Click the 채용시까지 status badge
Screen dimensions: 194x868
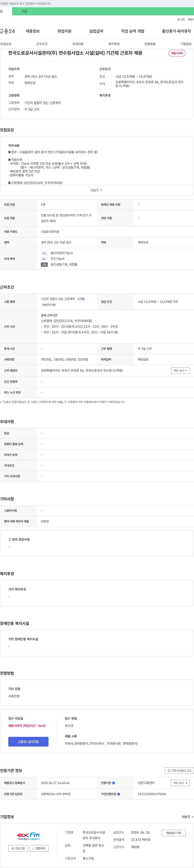click(x=177, y=53)
